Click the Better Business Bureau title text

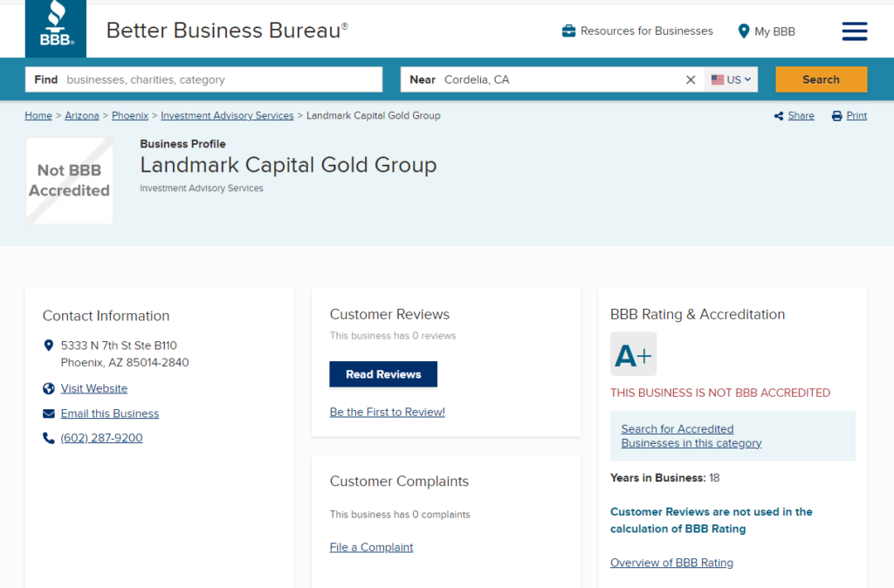coord(227,31)
